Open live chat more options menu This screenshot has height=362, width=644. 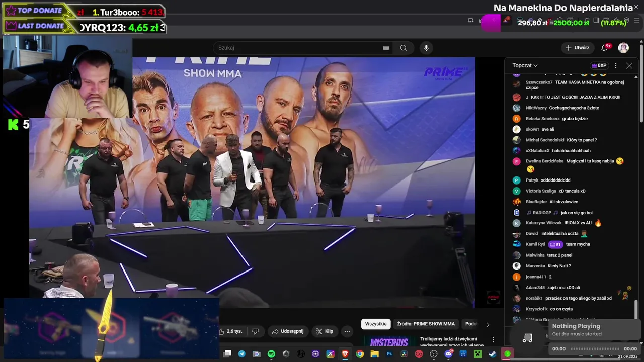click(x=616, y=65)
